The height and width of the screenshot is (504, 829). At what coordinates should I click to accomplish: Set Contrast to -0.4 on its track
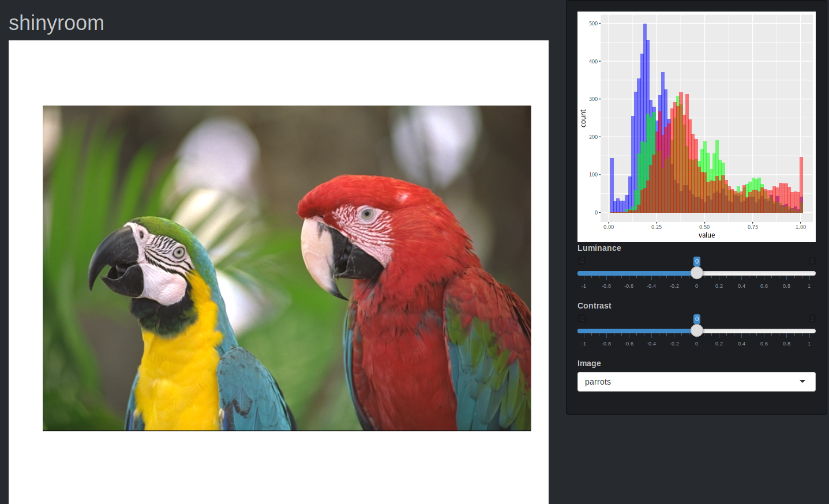click(651, 331)
